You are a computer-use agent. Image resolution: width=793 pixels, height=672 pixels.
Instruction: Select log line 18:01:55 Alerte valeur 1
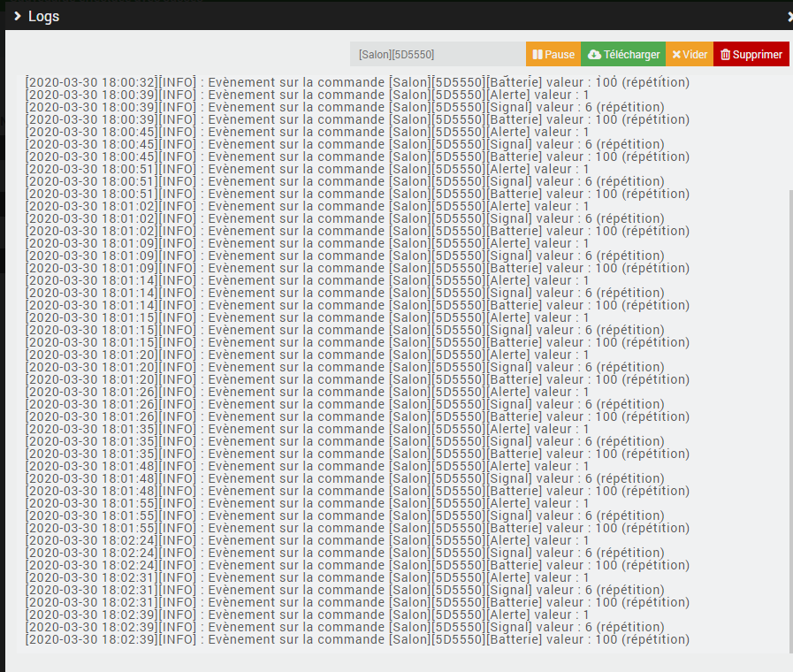pyautogui.click(x=308, y=504)
